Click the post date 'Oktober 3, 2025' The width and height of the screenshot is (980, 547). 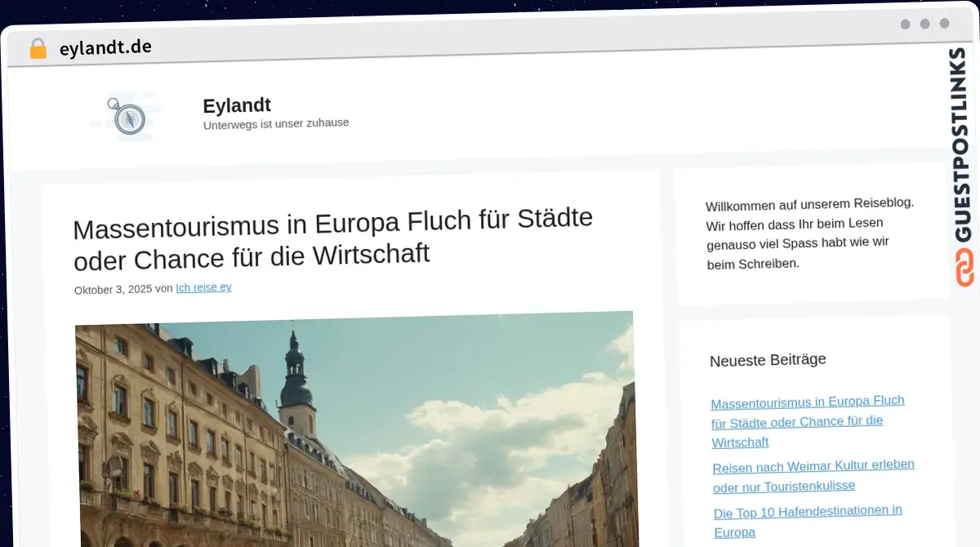point(113,289)
